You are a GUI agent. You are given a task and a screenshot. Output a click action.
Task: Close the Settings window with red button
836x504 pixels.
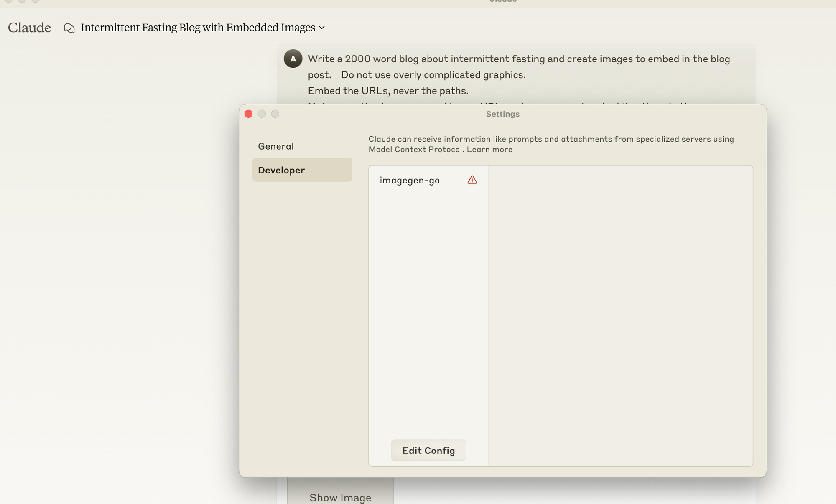tap(248, 114)
